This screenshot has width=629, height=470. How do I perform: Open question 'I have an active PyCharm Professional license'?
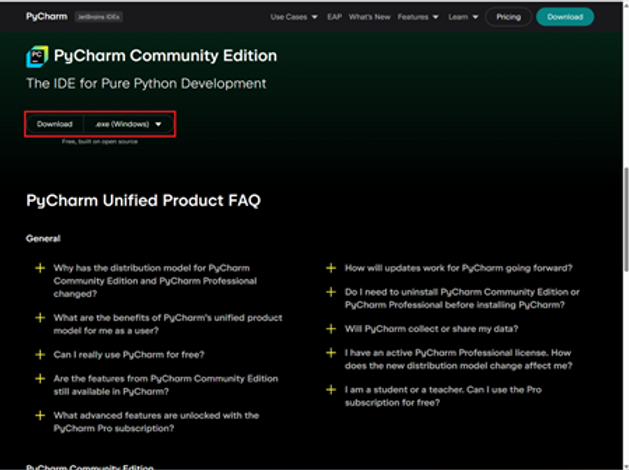pos(459,359)
